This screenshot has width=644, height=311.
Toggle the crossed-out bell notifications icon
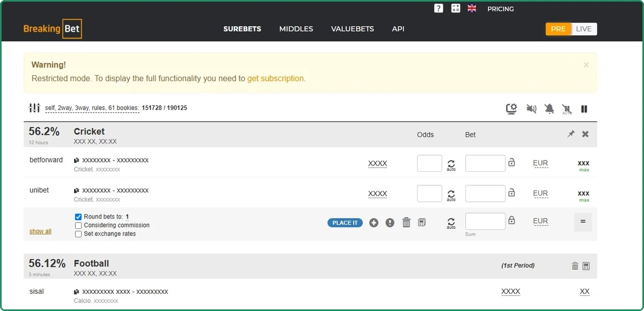point(549,109)
